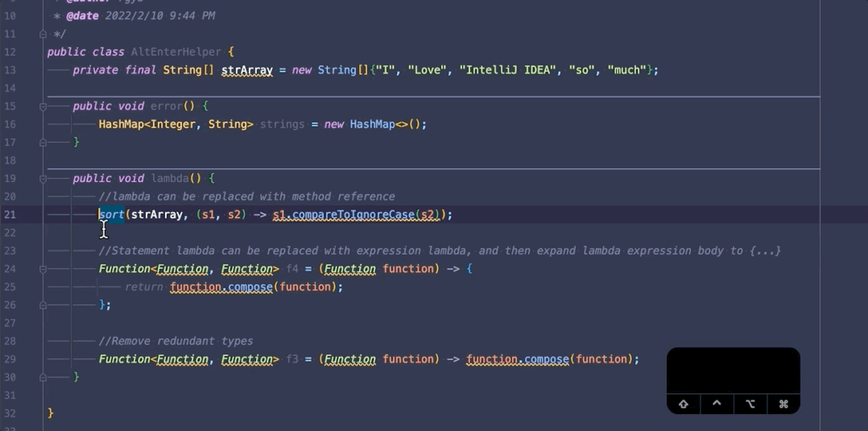The image size is (868, 431).
Task: Click line number 29 in gutter
Action: [x=10, y=359]
